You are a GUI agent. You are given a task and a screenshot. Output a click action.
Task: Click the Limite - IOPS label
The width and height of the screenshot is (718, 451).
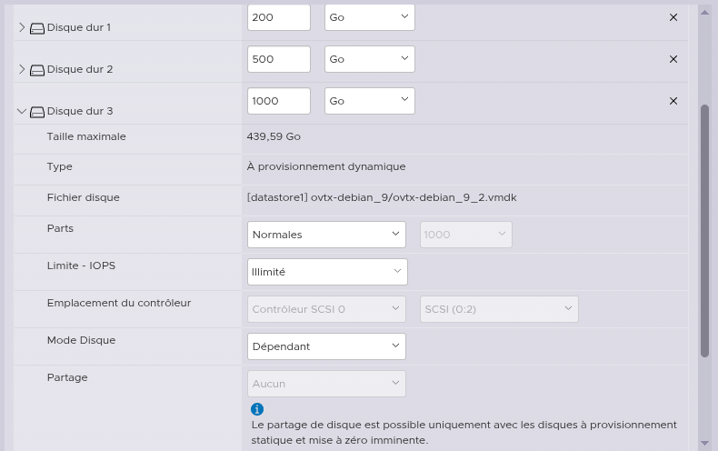tap(81, 266)
